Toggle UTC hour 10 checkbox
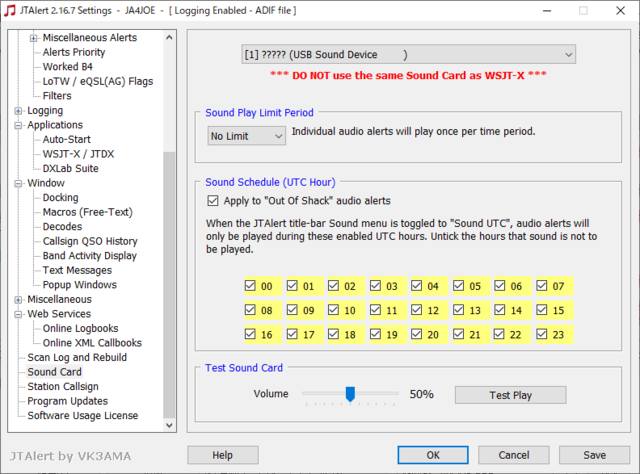The width and height of the screenshot is (640, 474). [333, 310]
